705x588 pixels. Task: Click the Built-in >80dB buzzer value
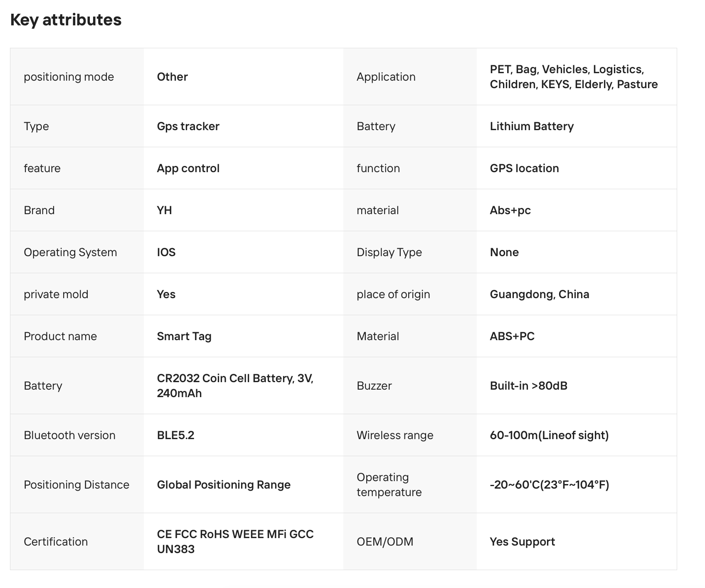tap(528, 385)
